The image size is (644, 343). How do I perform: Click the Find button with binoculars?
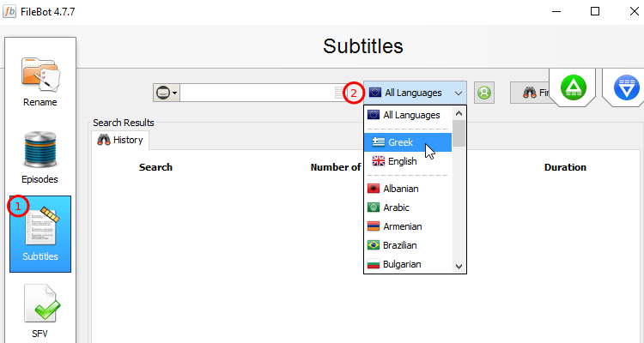(531, 93)
